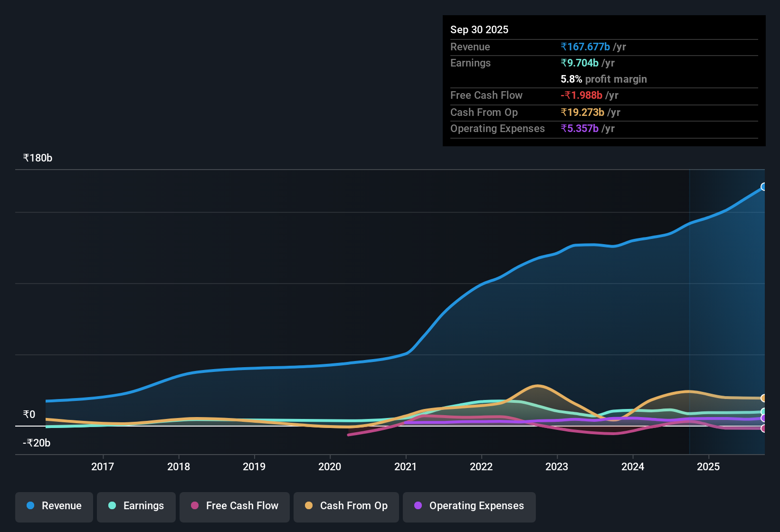Click the purple Operating Expenses legend dot
780x532 pixels.
click(x=418, y=506)
